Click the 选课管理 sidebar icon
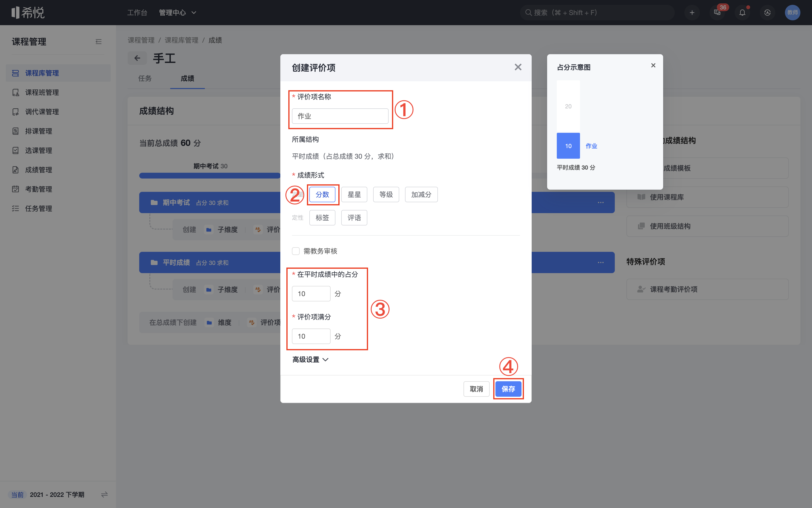This screenshot has width=812, height=508. [15, 150]
